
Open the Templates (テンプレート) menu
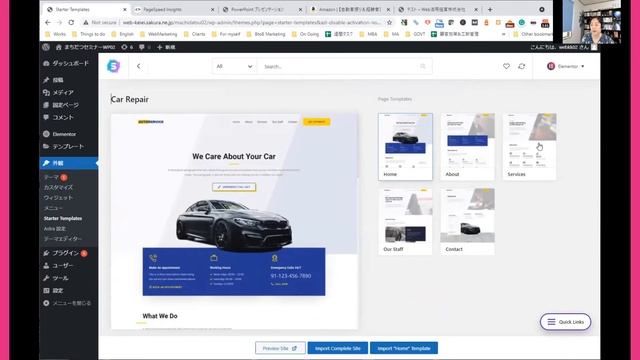63,146
